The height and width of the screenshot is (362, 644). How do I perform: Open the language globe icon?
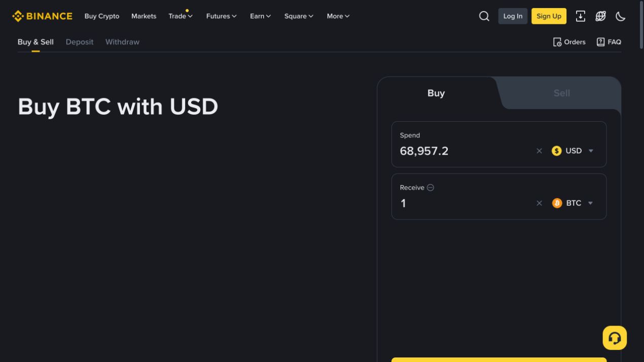pyautogui.click(x=600, y=16)
